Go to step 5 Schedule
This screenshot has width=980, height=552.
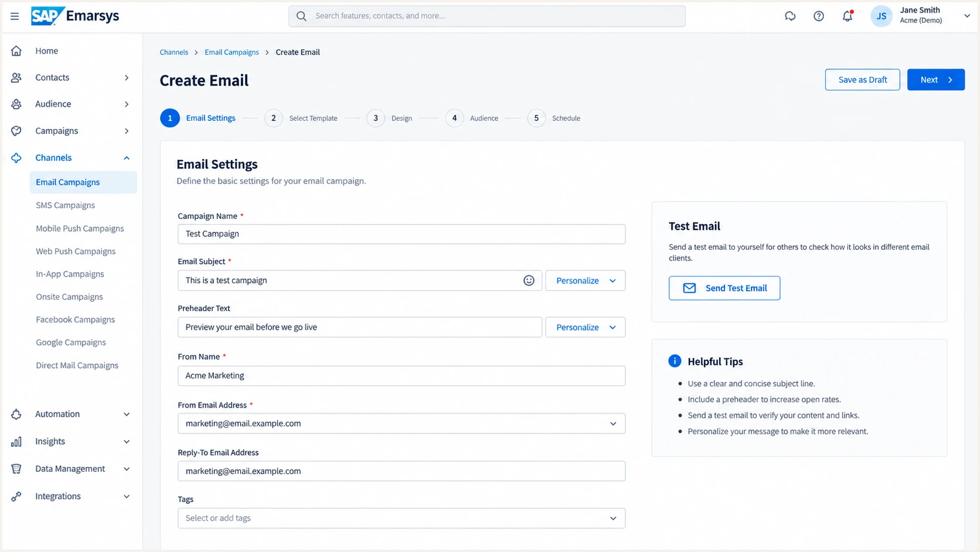(554, 118)
